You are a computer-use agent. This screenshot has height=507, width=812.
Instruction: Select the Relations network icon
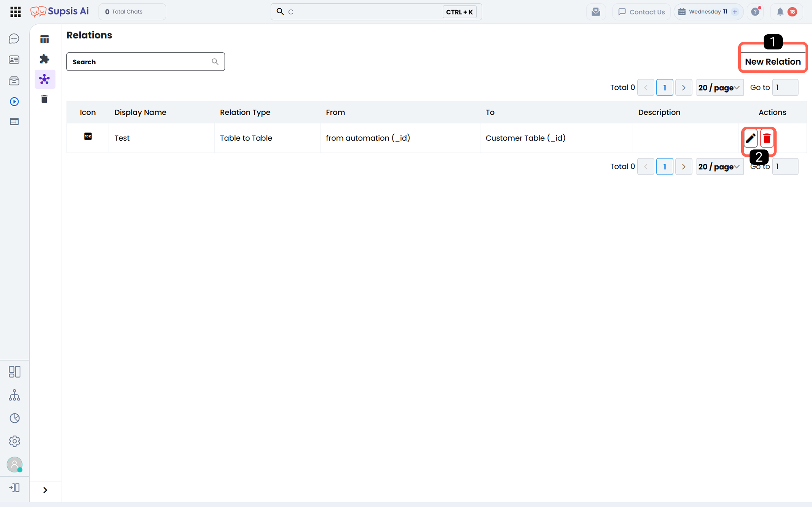45,79
